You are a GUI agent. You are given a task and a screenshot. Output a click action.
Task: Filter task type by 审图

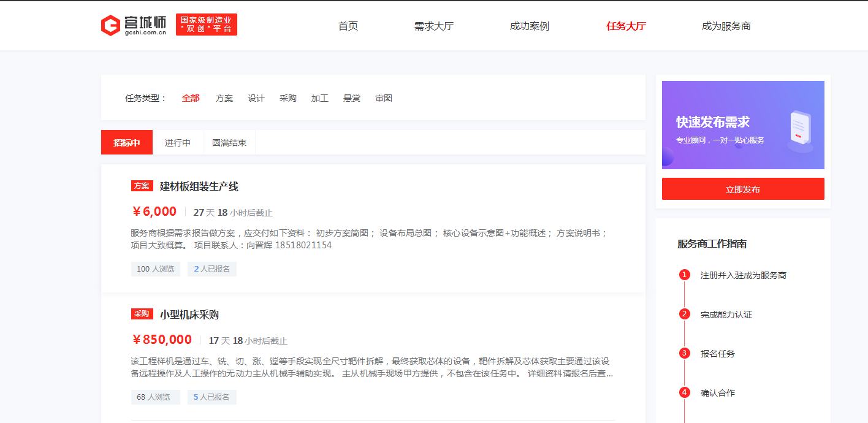[384, 98]
